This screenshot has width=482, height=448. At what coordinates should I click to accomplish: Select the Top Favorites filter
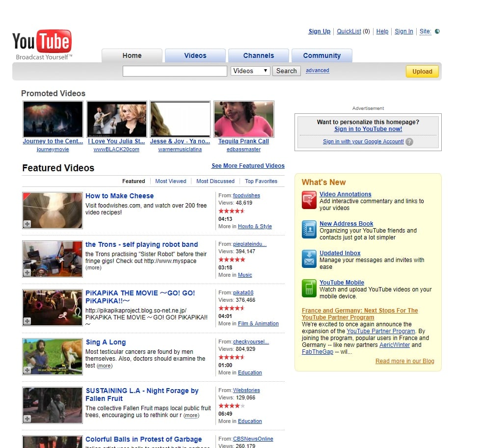[261, 181]
